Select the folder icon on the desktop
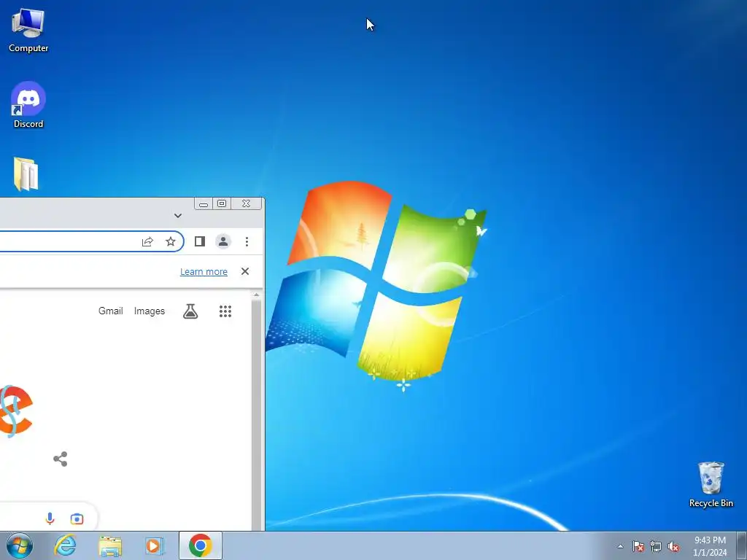 coord(26,174)
